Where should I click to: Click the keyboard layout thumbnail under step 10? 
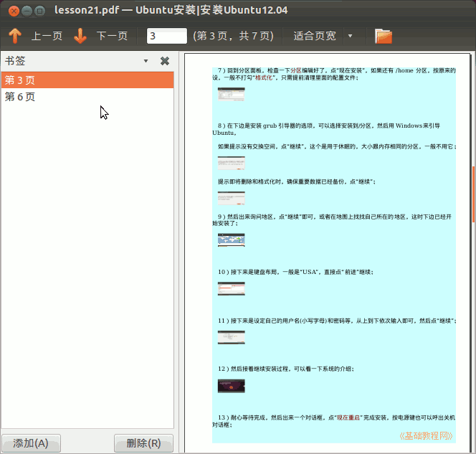click(231, 288)
